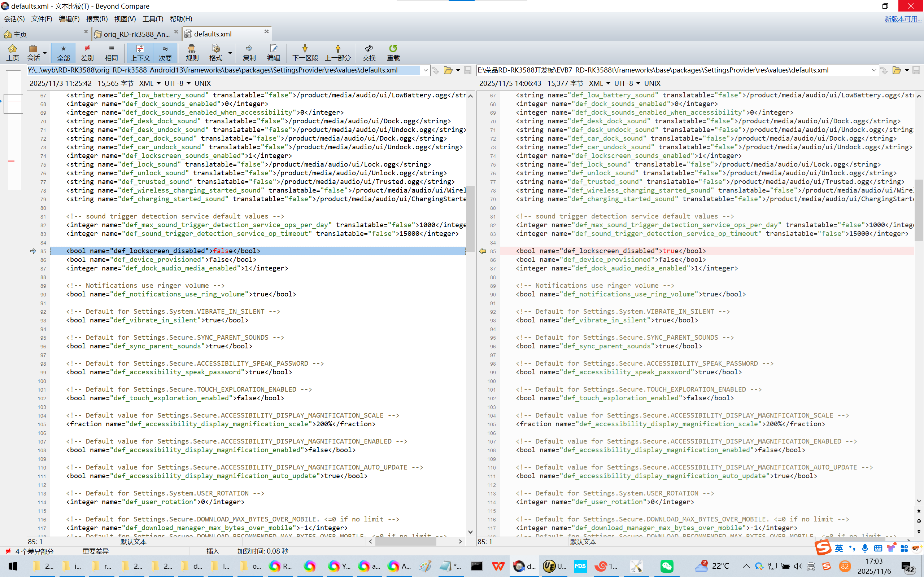Click left pane save disk icon
Screen dimensions: 924x577
pos(467,70)
